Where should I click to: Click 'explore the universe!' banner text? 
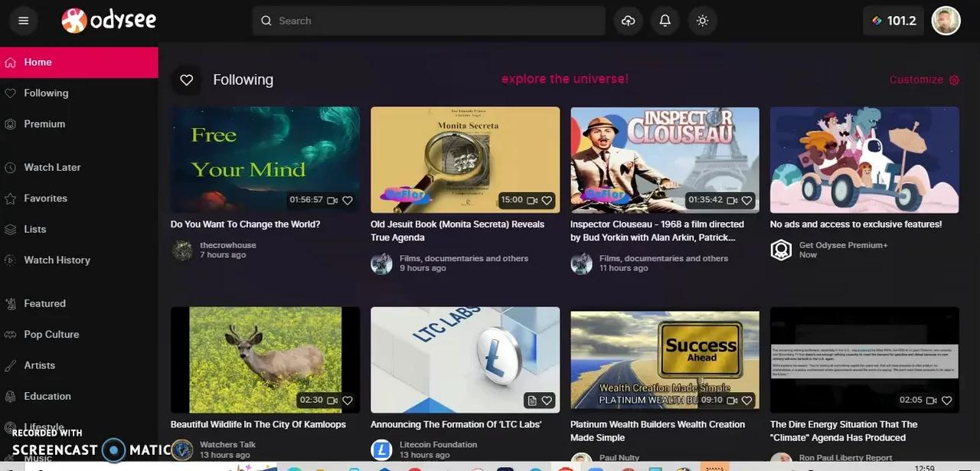click(x=564, y=79)
